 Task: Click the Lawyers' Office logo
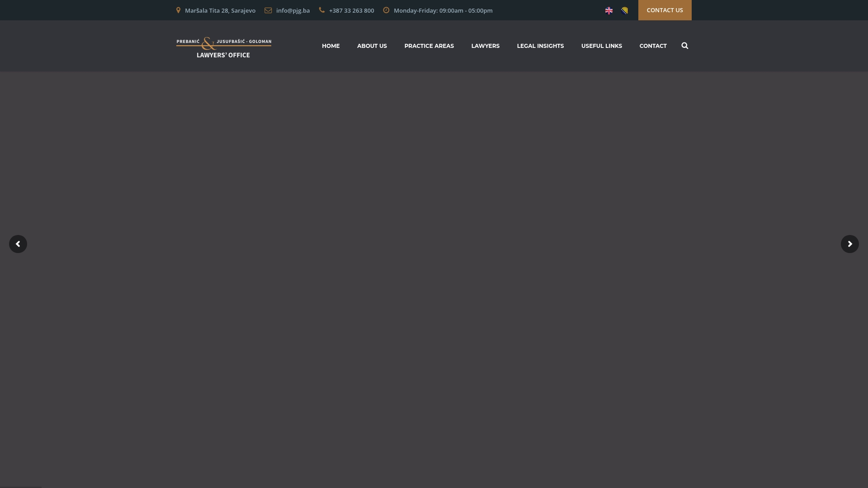pos(224,47)
